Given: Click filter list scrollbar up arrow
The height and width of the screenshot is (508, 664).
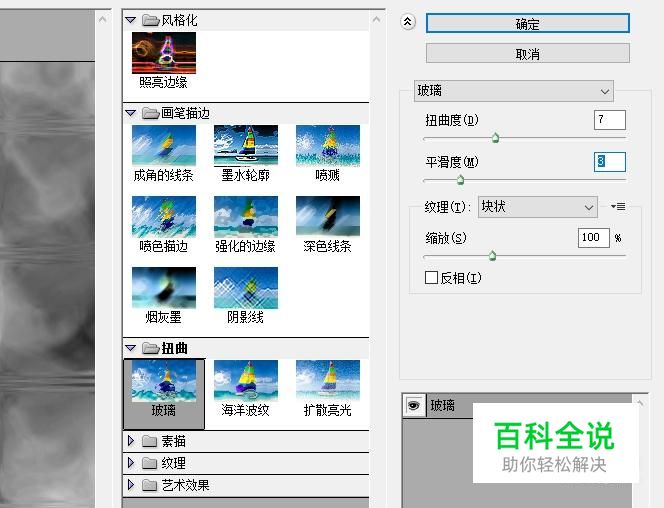Looking at the screenshot, I should (x=376, y=19).
